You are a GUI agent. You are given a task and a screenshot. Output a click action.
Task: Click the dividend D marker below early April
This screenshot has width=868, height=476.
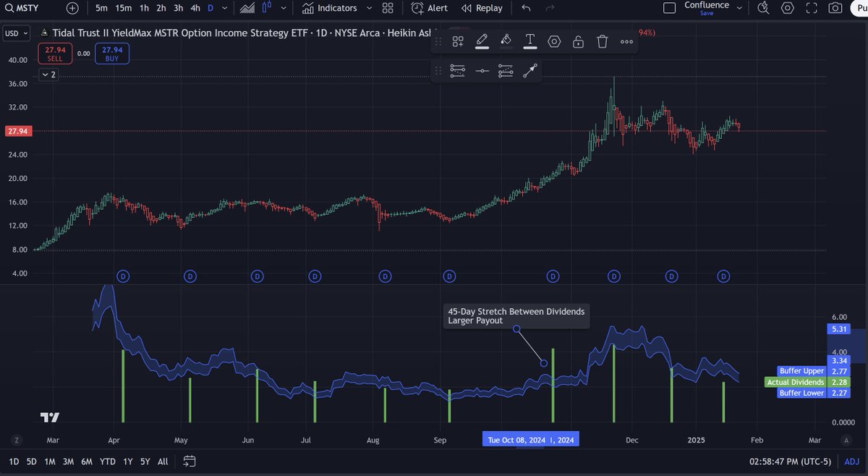click(124, 276)
